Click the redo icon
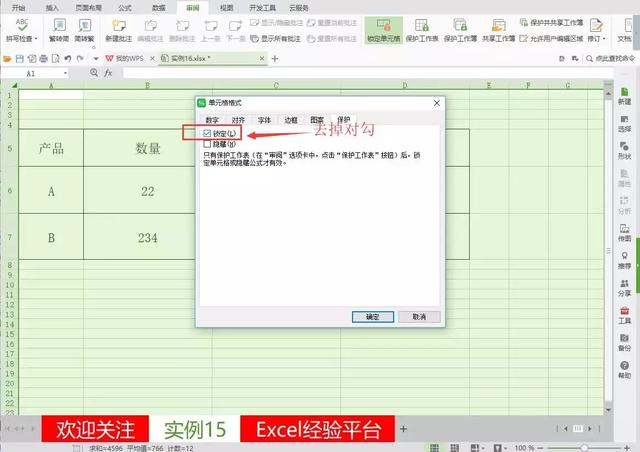The height and width of the screenshot is (452, 640). tap(80, 59)
